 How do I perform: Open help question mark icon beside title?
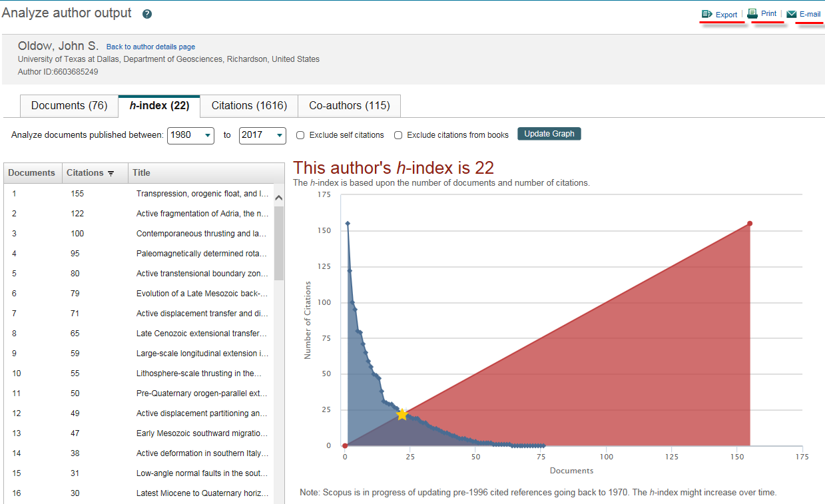147,14
